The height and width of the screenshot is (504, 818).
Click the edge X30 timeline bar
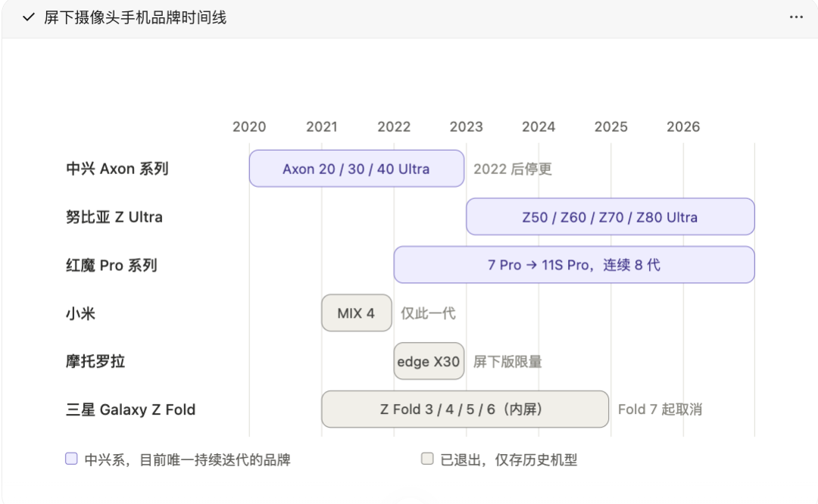(x=429, y=361)
